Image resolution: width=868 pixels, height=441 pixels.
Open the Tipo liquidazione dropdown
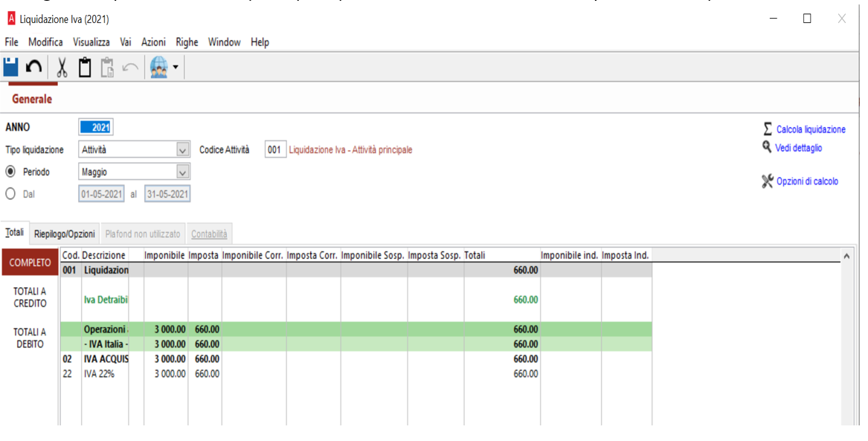pos(183,149)
